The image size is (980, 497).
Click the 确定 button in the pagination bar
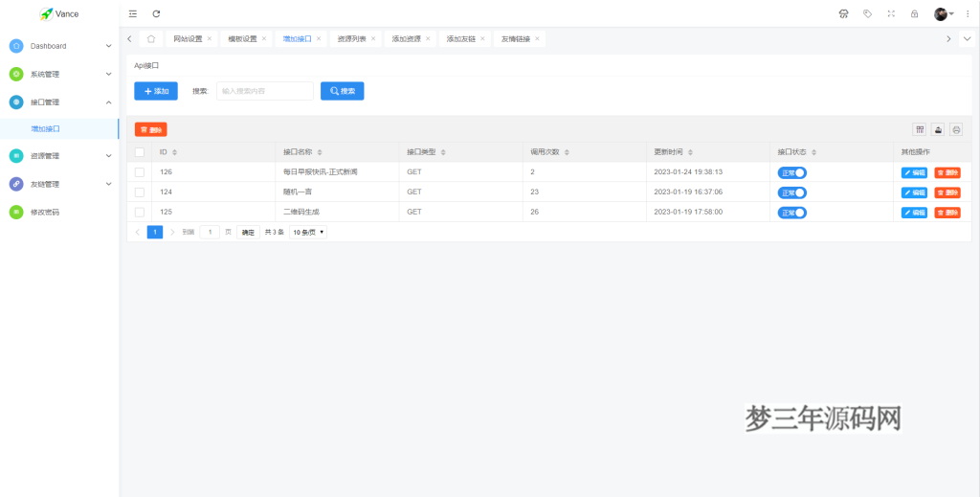pyautogui.click(x=248, y=232)
